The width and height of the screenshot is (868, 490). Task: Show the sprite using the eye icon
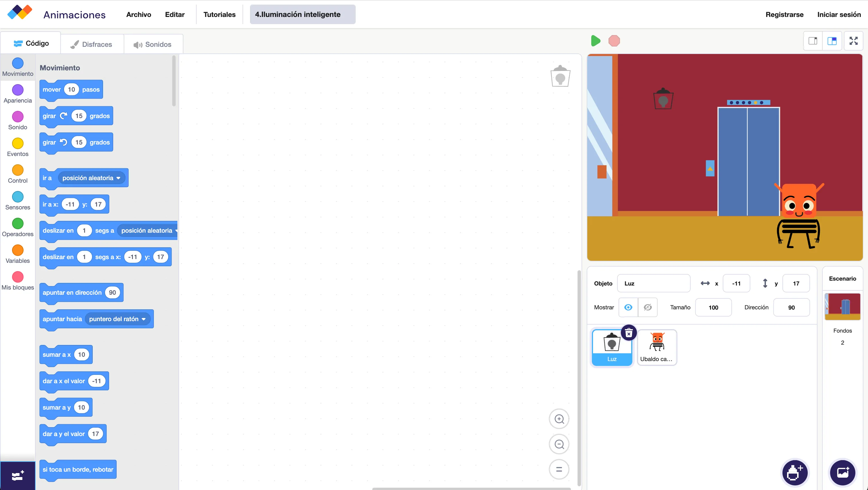628,307
